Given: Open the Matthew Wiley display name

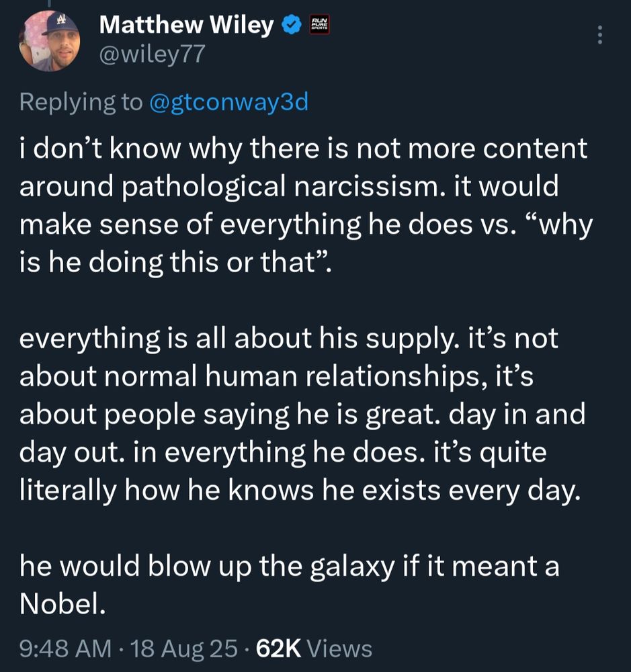Looking at the screenshot, I should (x=186, y=25).
